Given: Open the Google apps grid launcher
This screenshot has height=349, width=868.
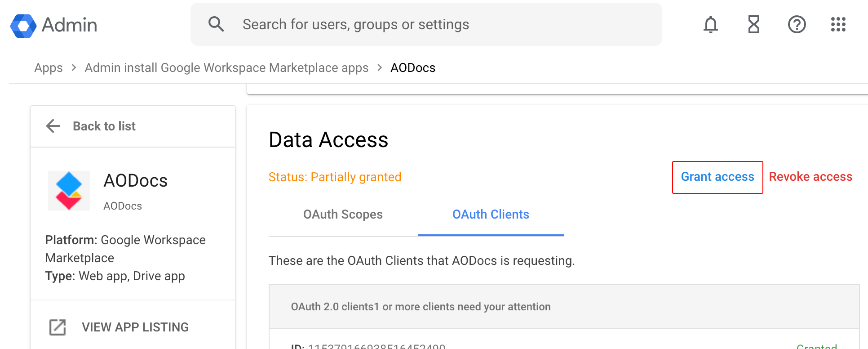Looking at the screenshot, I should pyautogui.click(x=838, y=25).
